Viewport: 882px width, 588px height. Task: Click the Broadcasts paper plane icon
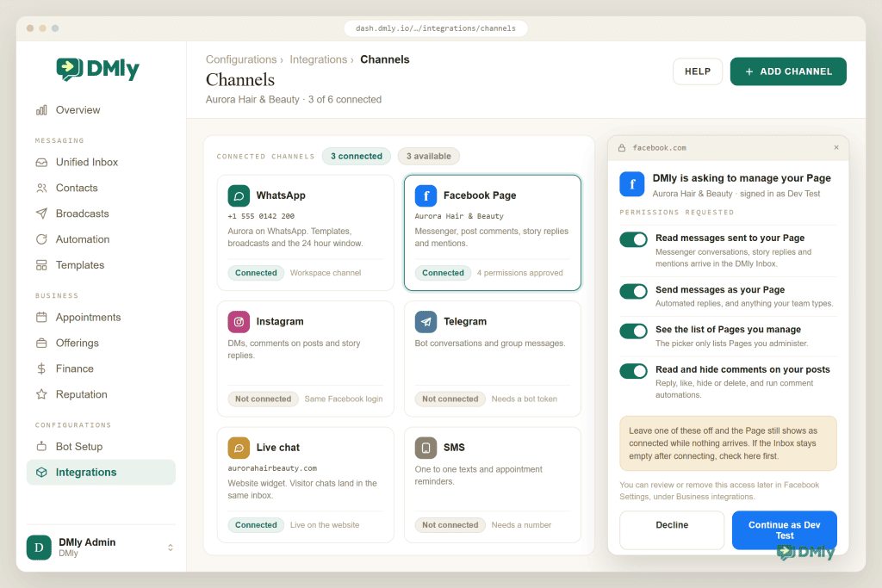point(41,214)
